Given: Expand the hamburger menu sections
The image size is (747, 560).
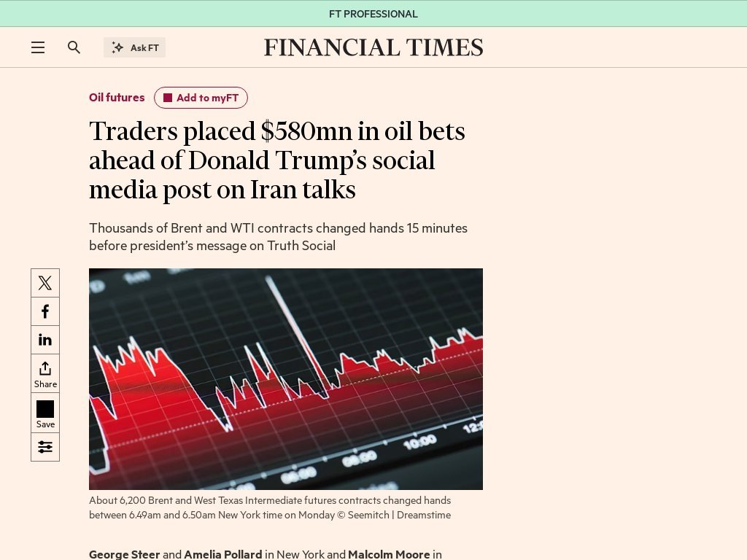Looking at the screenshot, I should 38,47.
